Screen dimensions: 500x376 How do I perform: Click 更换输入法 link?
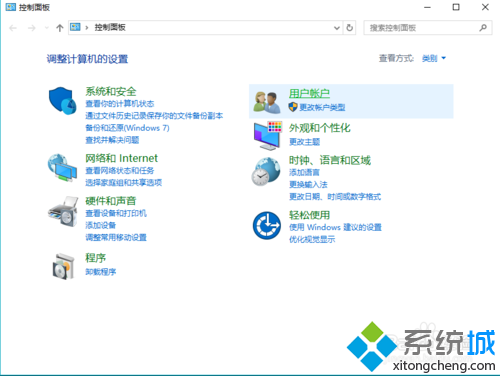click(308, 185)
